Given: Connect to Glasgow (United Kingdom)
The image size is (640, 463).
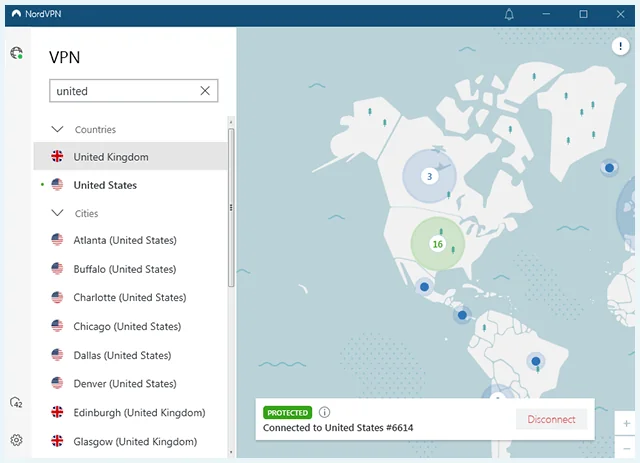Looking at the screenshot, I should [130, 441].
